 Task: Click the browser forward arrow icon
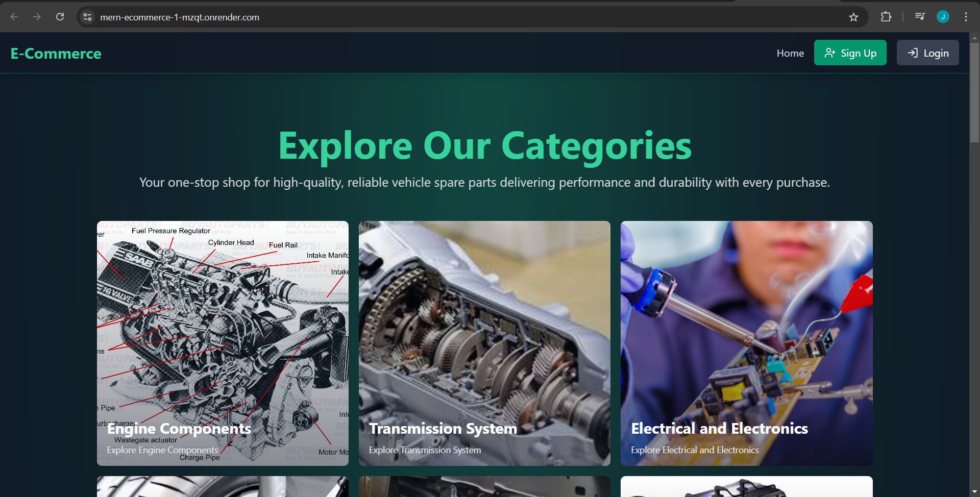pyautogui.click(x=37, y=17)
